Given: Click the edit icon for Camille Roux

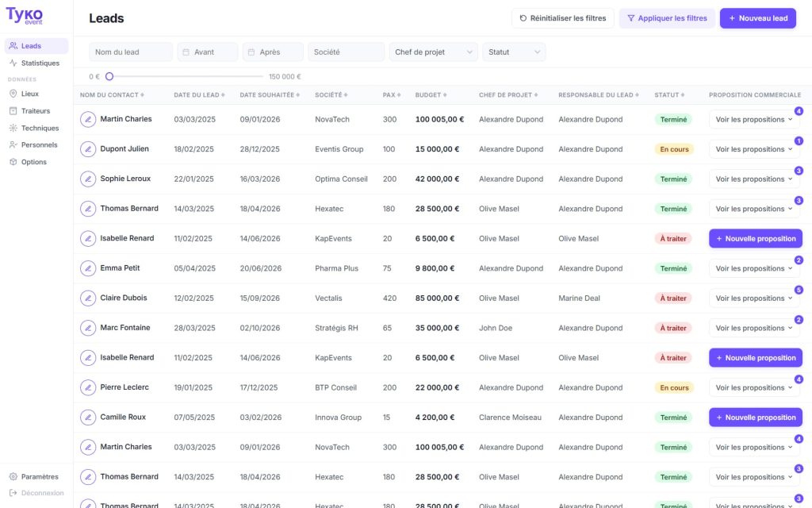Looking at the screenshot, I should (x=88, y=418).
